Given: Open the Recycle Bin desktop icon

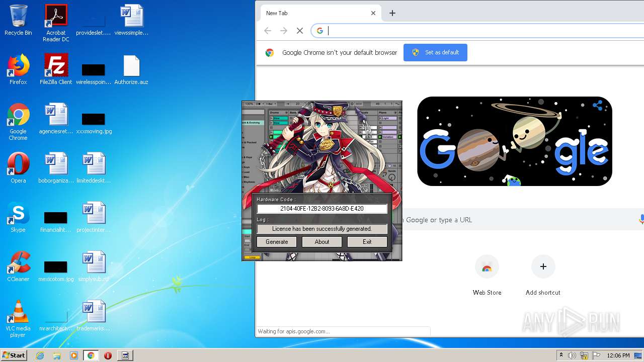Looking at the screenshot, I should click(18, 21).
